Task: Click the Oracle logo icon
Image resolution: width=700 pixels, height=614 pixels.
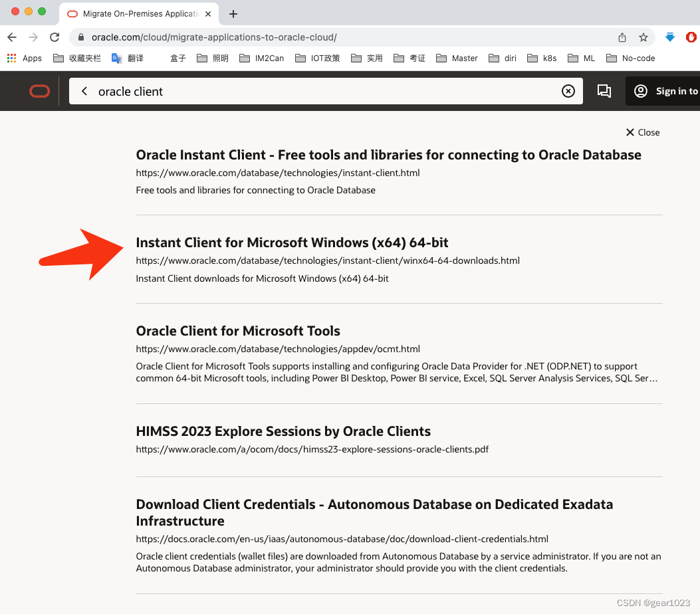Action: click(x=39, y=91)
